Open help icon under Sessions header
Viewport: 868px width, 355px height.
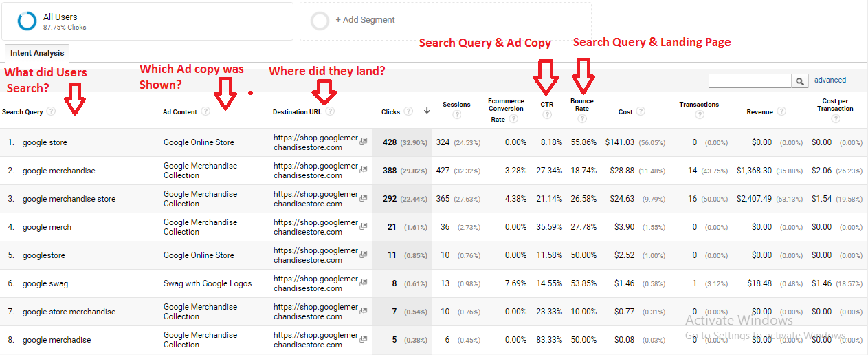point(456,115)
